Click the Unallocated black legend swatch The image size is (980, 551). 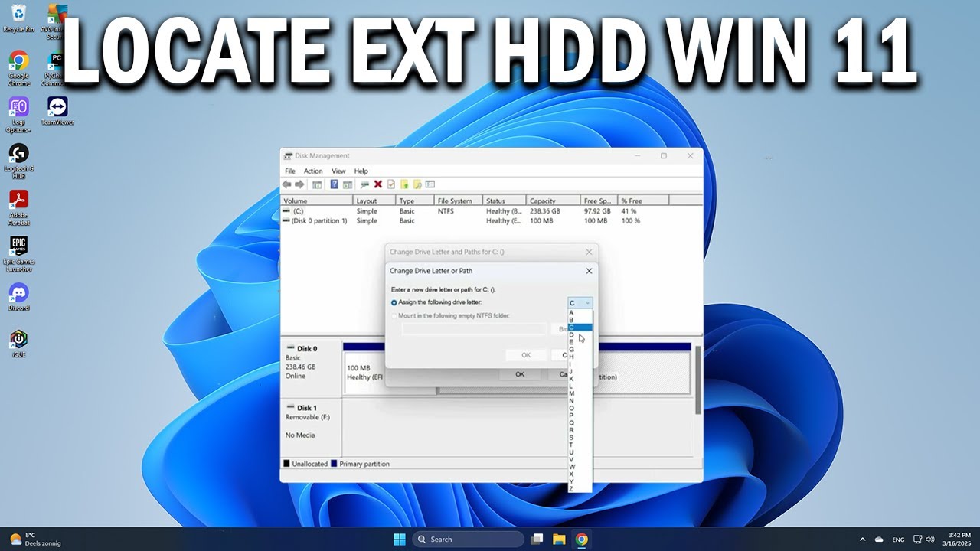(x=286, y=464)
